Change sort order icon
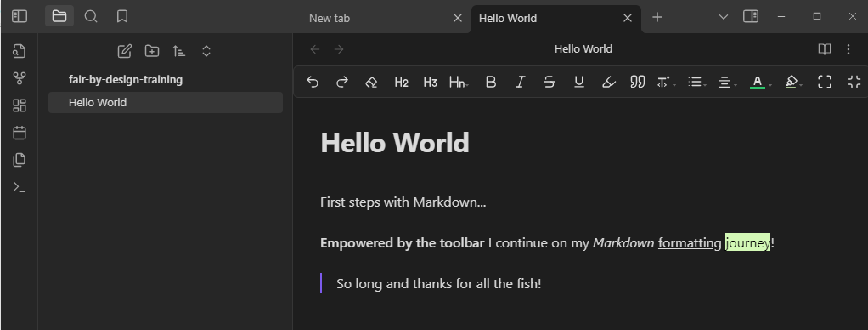 point(179,51)
